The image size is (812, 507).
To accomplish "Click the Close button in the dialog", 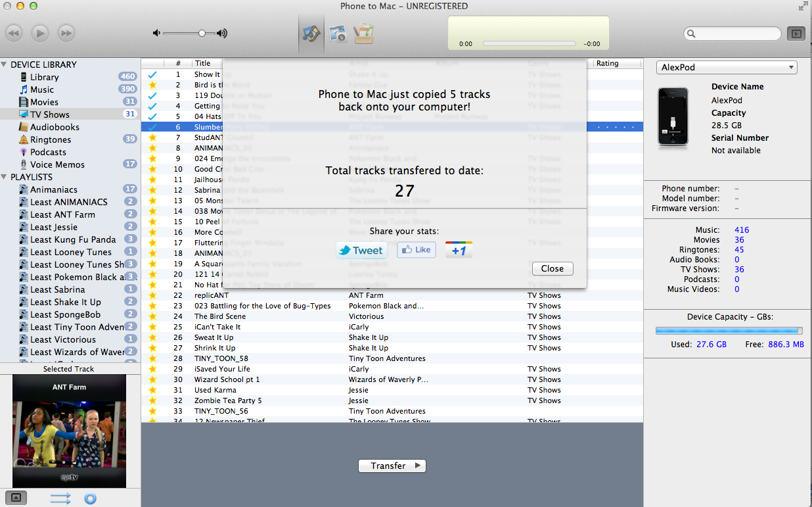I will tap(552, 268).
